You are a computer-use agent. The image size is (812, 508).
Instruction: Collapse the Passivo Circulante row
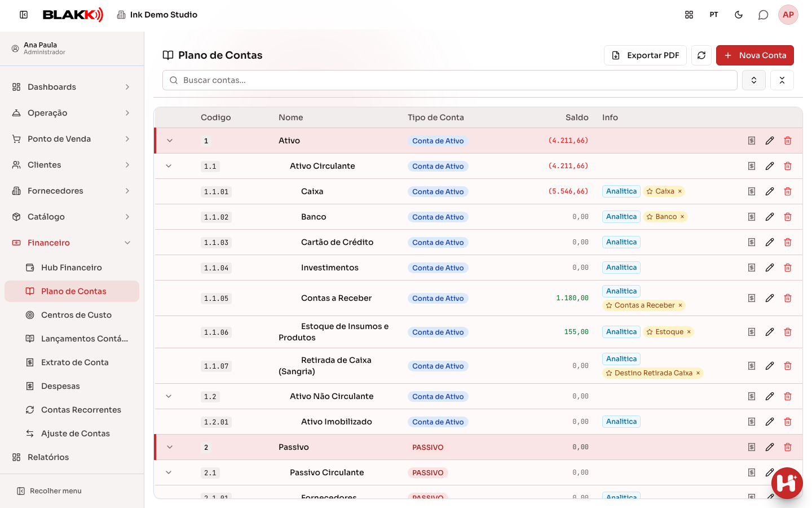tap(169, 472)
